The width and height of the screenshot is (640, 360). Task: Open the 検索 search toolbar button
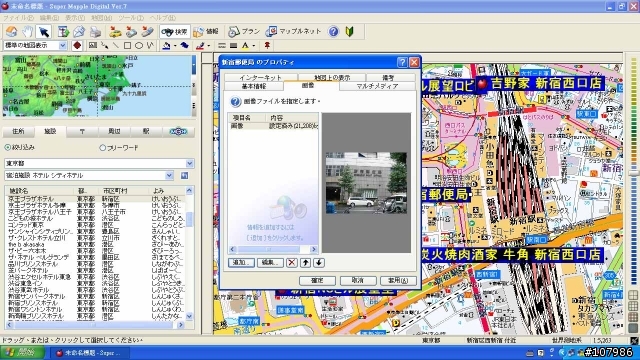pyautogui.click(x=175, y=31)
